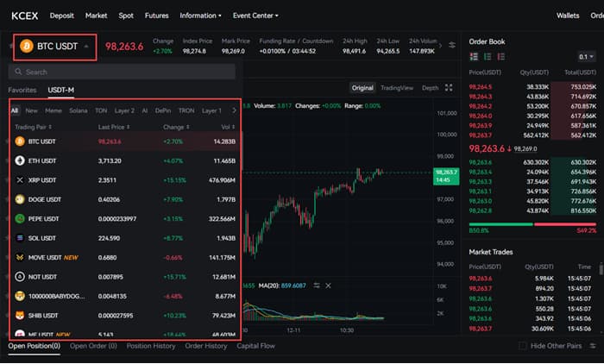Open the Deposit menu item
Image resolution: width=604 pixels, height=364 pixels.
coord(61,16)
